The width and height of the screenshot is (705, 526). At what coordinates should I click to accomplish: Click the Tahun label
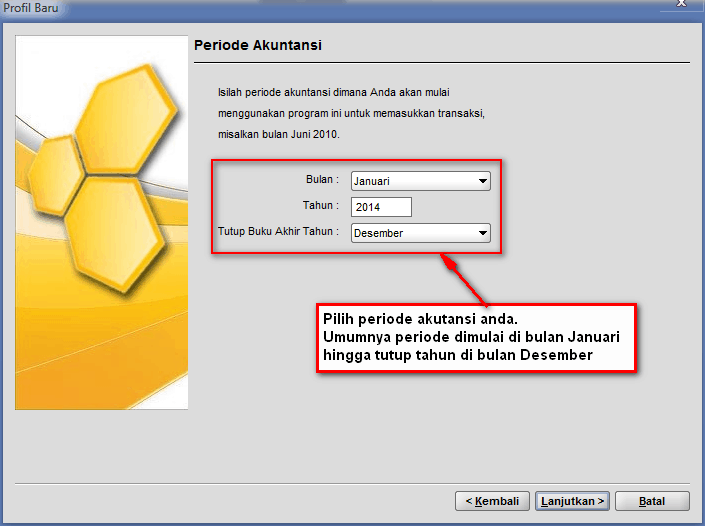point(321,205)
